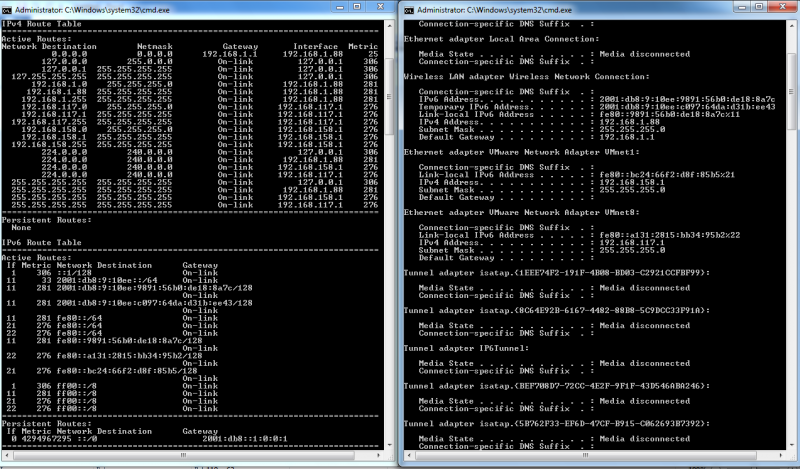Click left window's vertical scrollbar thumb

389,96
